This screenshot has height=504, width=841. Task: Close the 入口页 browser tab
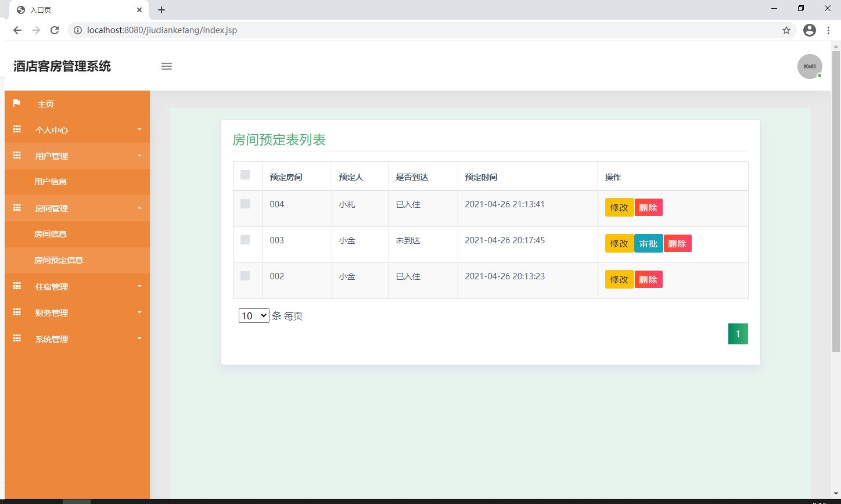(x=139, y=10)
